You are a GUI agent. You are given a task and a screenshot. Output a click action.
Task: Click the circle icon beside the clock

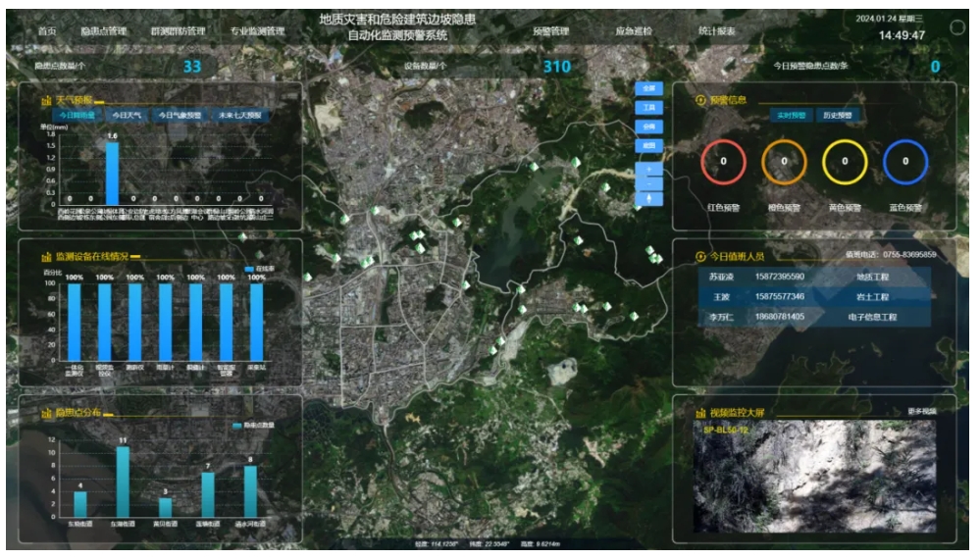pyautogui.click(x=957, y=28)
